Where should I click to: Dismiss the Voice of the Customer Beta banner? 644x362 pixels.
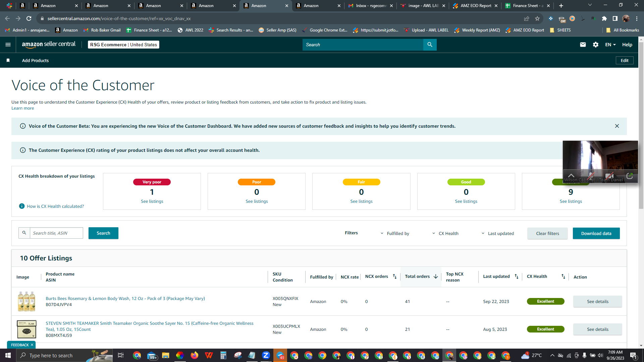(617, 126)
